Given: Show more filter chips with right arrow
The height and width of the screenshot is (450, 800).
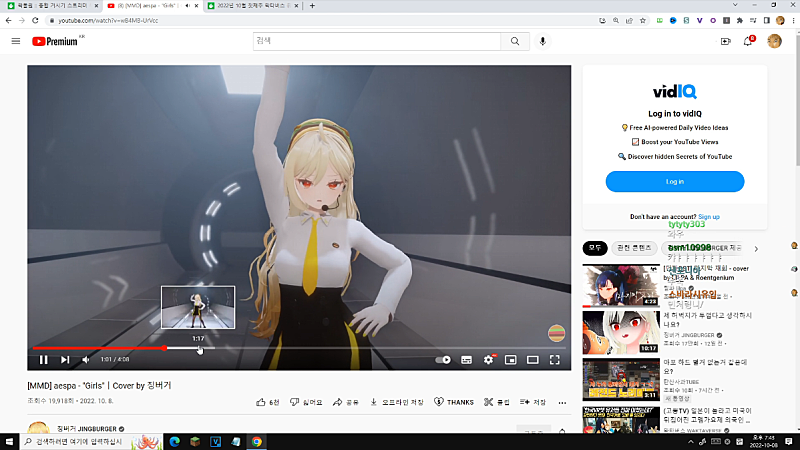Looking at the screenshot, I should (x=756, y=249).
